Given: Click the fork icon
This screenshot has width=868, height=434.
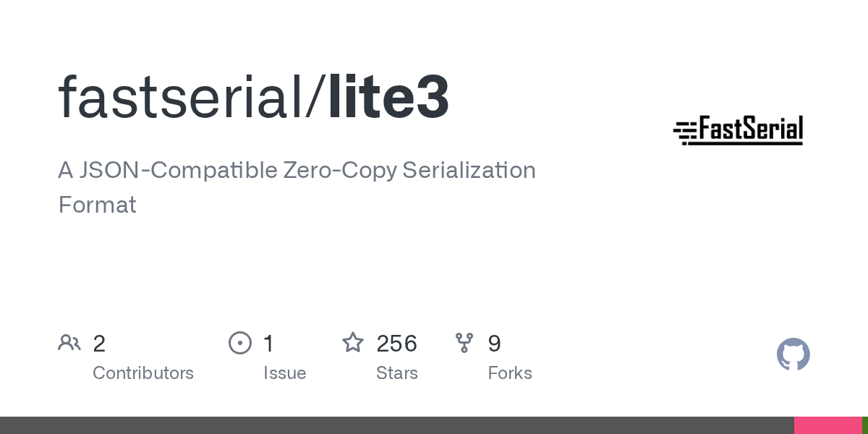Looking at the screenshot, I should pyautogui.click(x=464, y=343).
